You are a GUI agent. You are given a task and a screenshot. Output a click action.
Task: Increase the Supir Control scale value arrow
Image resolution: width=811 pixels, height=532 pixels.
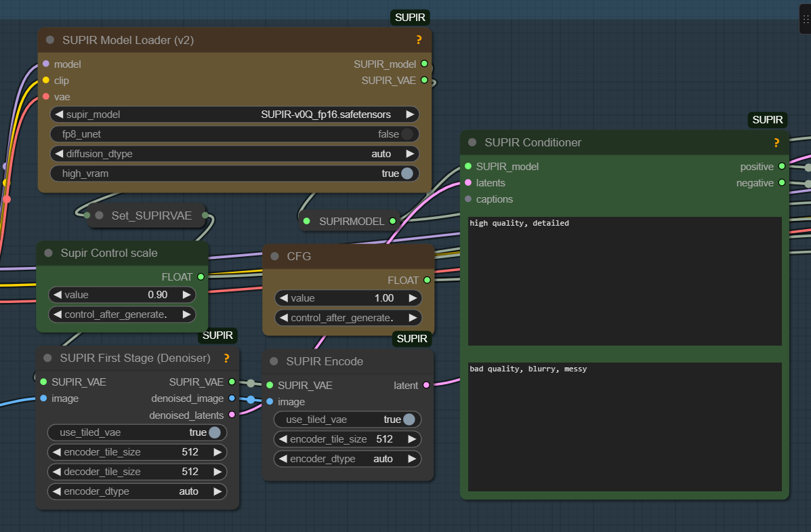pos(186,295)
